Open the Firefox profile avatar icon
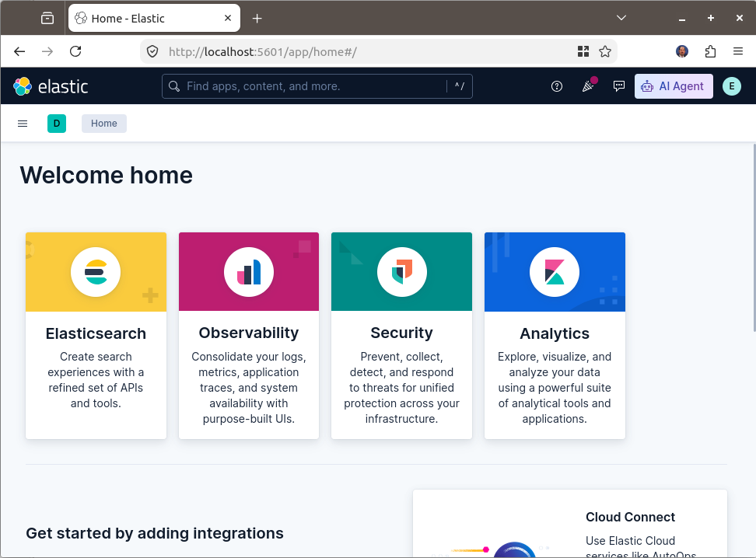 click(x=682, y=51)
